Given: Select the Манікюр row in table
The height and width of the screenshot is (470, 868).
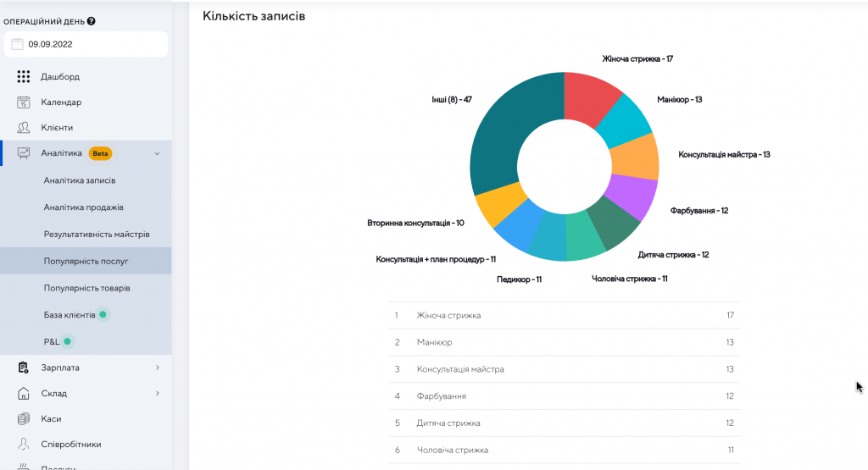Looking at the screenshot, I should tap(564, 342).
